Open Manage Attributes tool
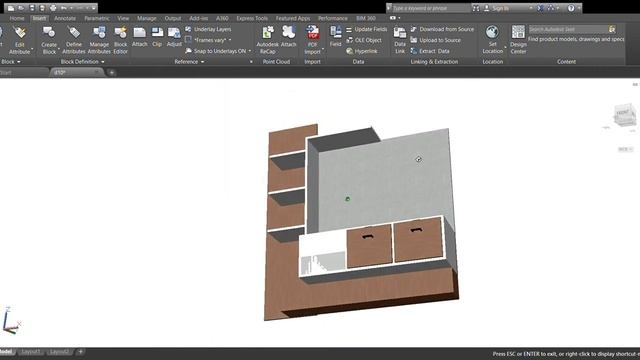Viewport: 640px width, 360px height. pyautogui.click(x=99, y=40)
